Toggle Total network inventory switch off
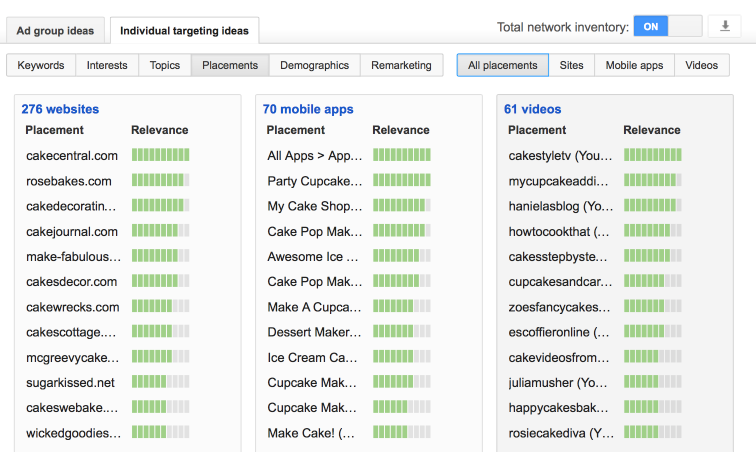Image resolution: width=756 pixels, height=452 pixels. [667, 27]
